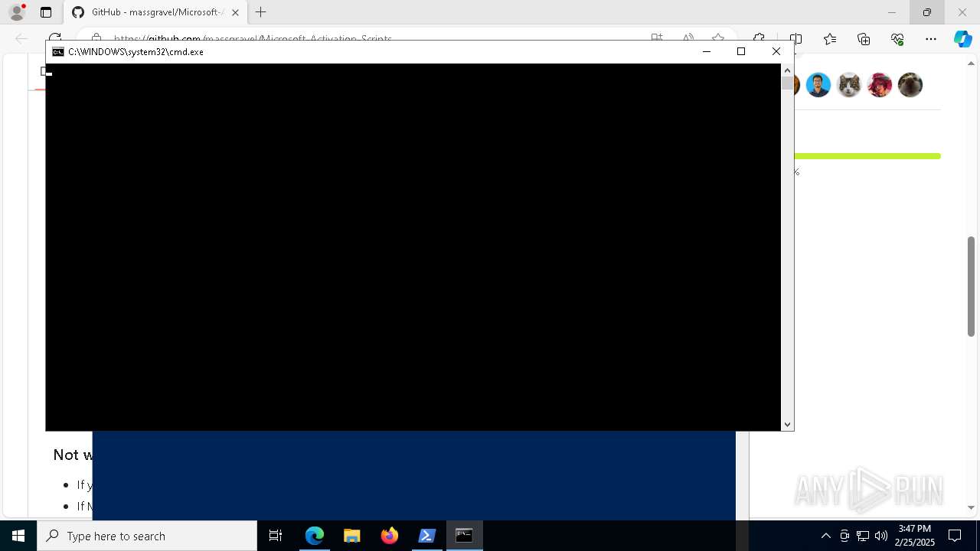Click the cmd.exe scrollbar up arrow
The width and height of the screenshot is (980, 551).
pos(787,70)
